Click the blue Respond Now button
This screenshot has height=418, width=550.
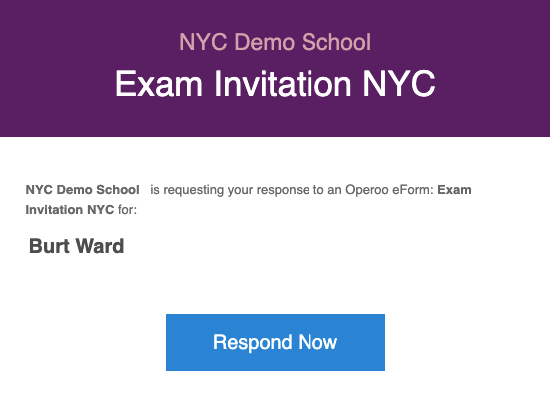coord(275,342)
